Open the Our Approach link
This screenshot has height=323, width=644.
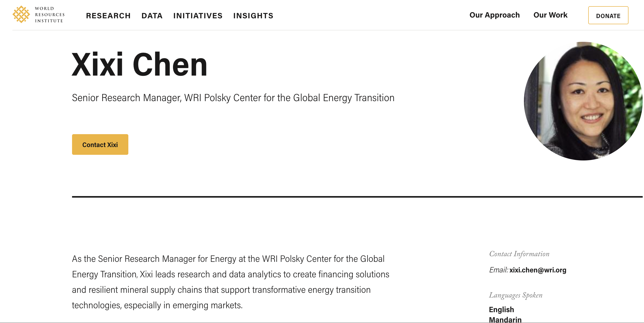coord(494,15)
